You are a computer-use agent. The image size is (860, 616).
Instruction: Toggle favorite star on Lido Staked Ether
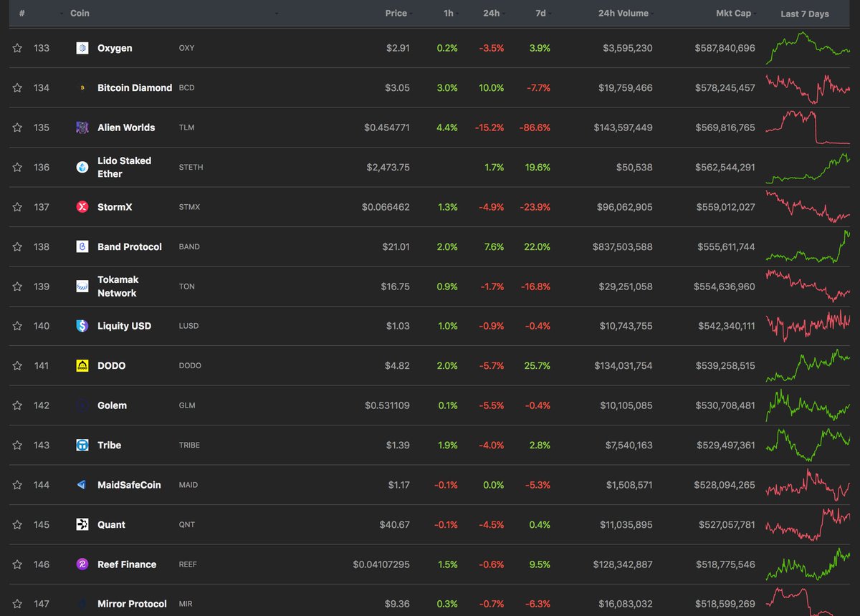click(17, 168)
